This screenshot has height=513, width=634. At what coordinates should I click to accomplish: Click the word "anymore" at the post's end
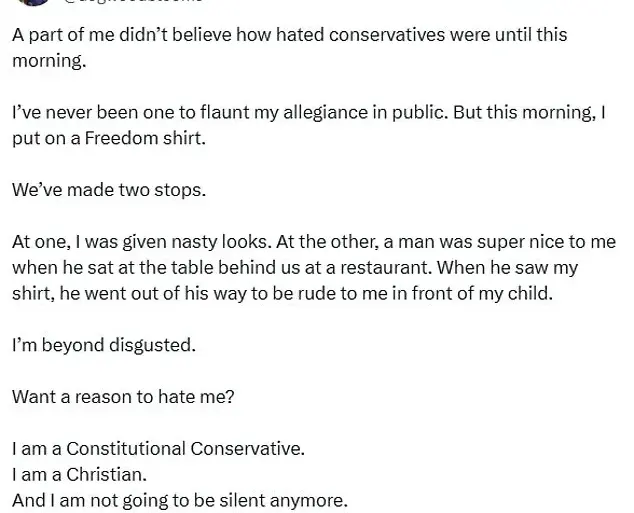pos(312,501)
